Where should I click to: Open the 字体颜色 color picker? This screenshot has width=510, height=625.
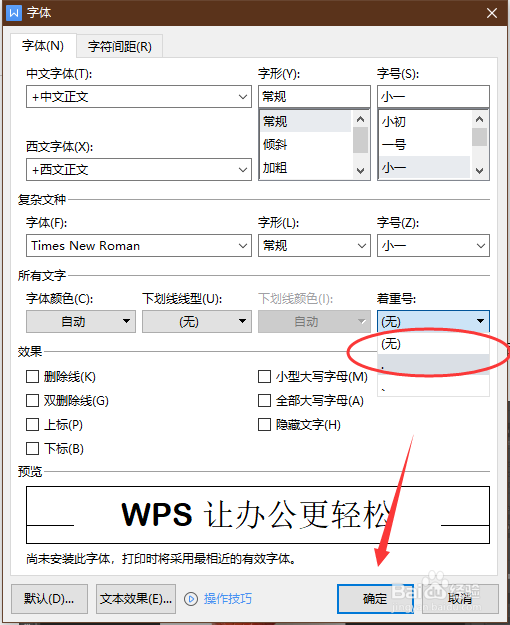(81, 321)
